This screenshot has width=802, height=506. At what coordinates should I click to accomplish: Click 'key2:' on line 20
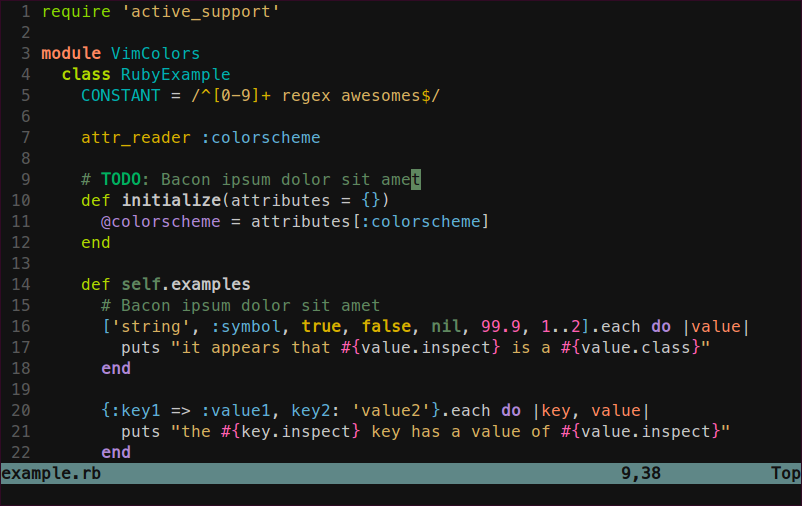pos(316,410)
